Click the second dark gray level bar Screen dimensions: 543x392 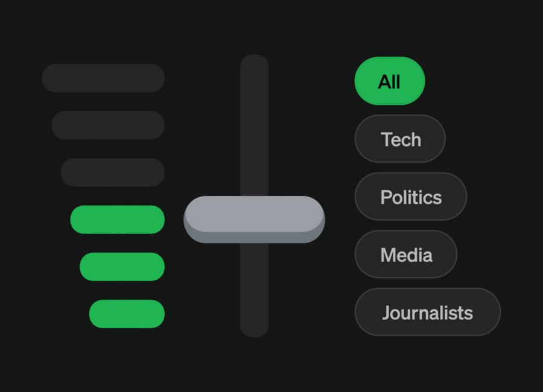point(108,125)
